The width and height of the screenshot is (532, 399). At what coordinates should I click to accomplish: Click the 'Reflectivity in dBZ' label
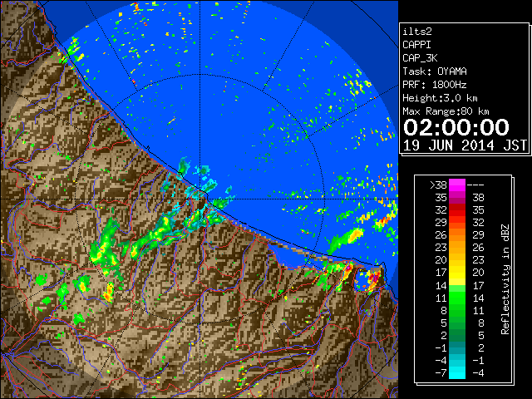tap(505, 279)
